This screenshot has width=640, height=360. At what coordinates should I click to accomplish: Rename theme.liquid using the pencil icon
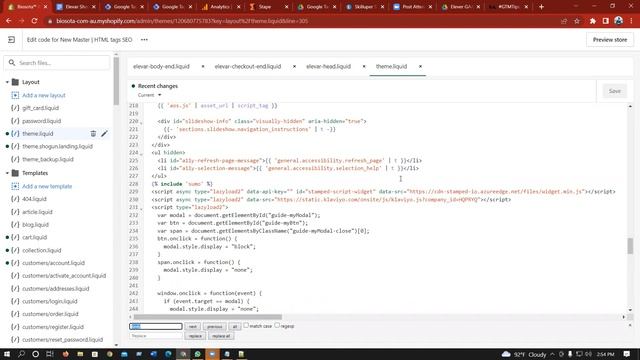[104, 133]
